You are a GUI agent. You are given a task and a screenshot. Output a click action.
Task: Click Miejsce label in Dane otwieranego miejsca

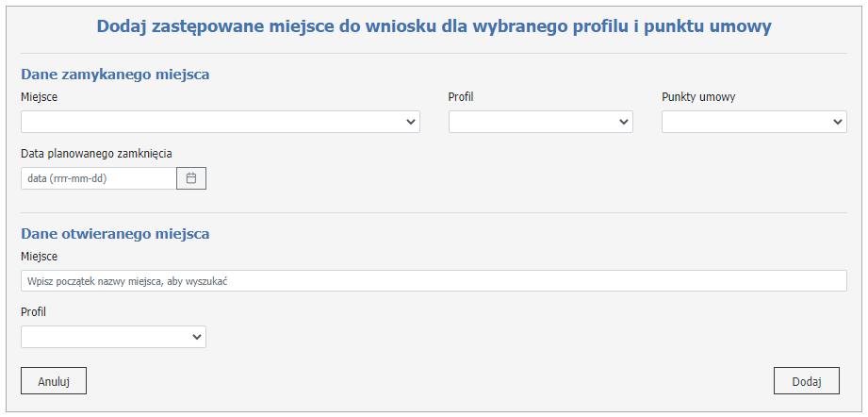[x=40, y=256]
